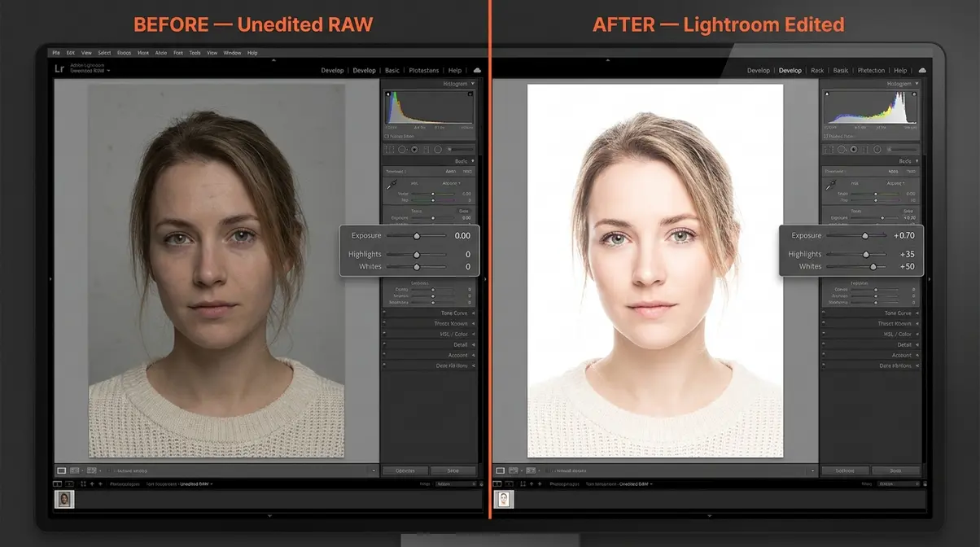The image size is (980, 547).
Task: Pick the white balance eyedropper in After window
Action: (829, 186)
